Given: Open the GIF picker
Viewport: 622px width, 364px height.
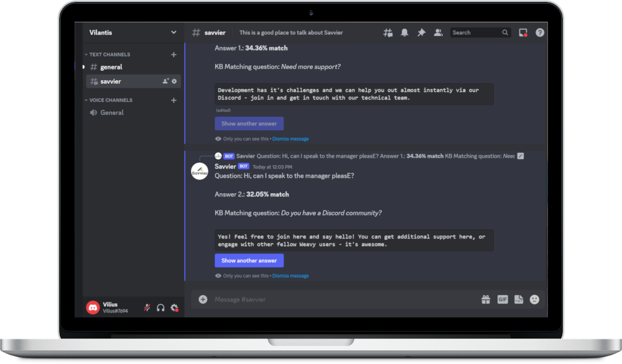Looking at the screenshot, I should coord(503,299).
